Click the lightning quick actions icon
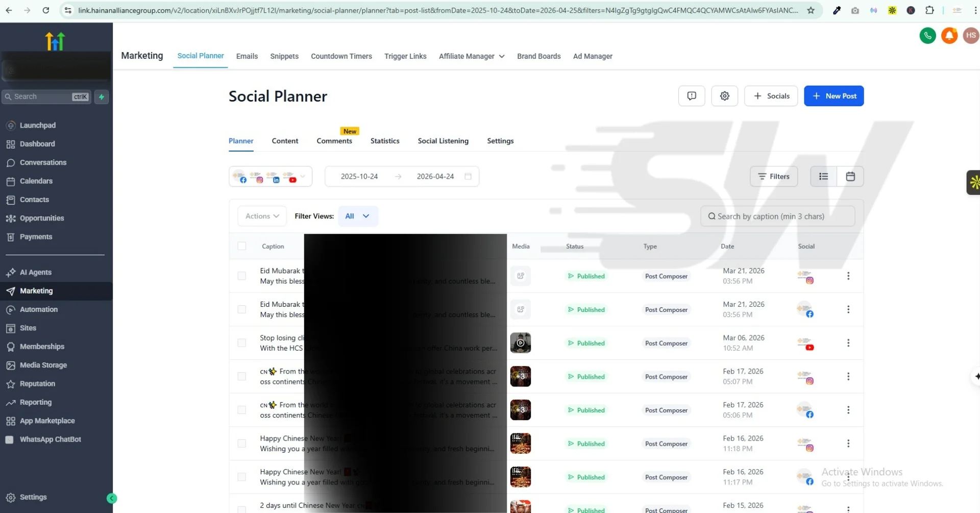The width and height of the screenshot is (980, 513). (x=102, y=97)
